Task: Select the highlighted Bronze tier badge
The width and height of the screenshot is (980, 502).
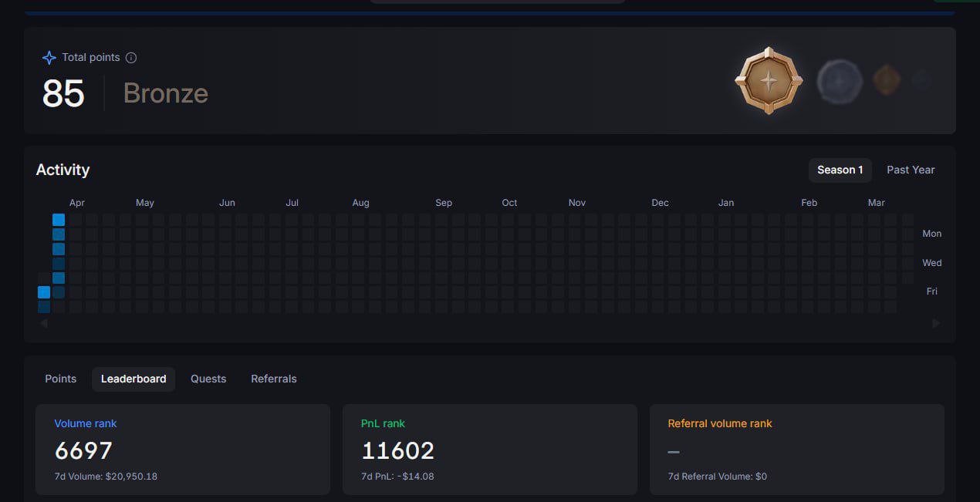Action: click(x=769, y=81)
